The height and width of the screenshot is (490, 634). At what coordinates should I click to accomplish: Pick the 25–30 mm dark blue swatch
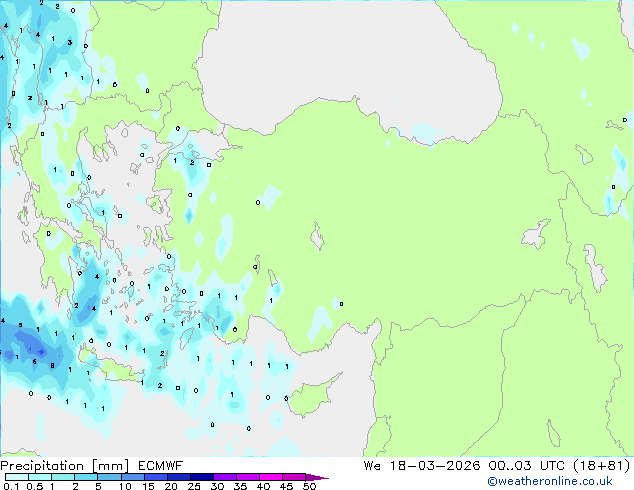[201, 477]
